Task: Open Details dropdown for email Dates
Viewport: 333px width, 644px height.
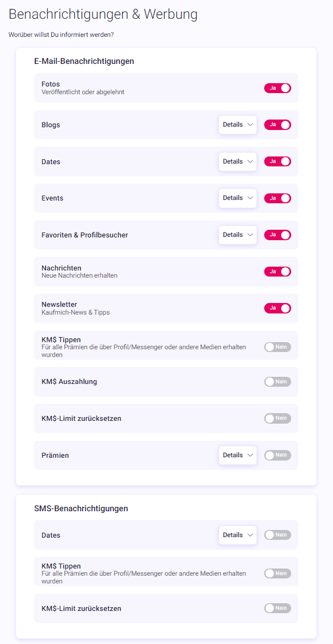Action: pos(238,161)
